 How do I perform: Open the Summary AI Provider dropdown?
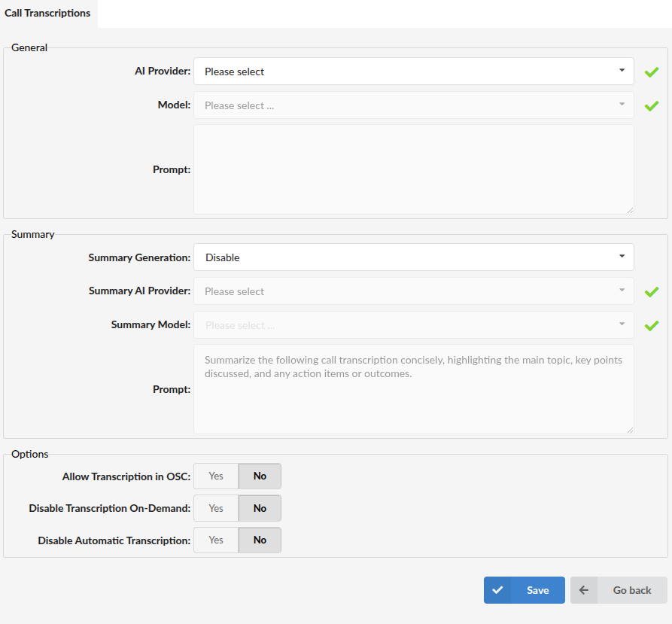pos(414,291)
